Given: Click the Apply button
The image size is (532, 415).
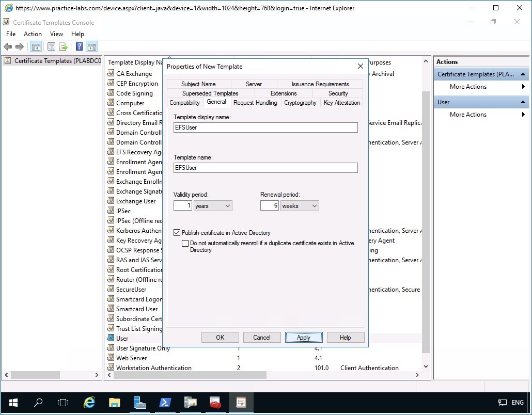Looking at the screenshot, I should pyautogui.click(x=304, y=338).
